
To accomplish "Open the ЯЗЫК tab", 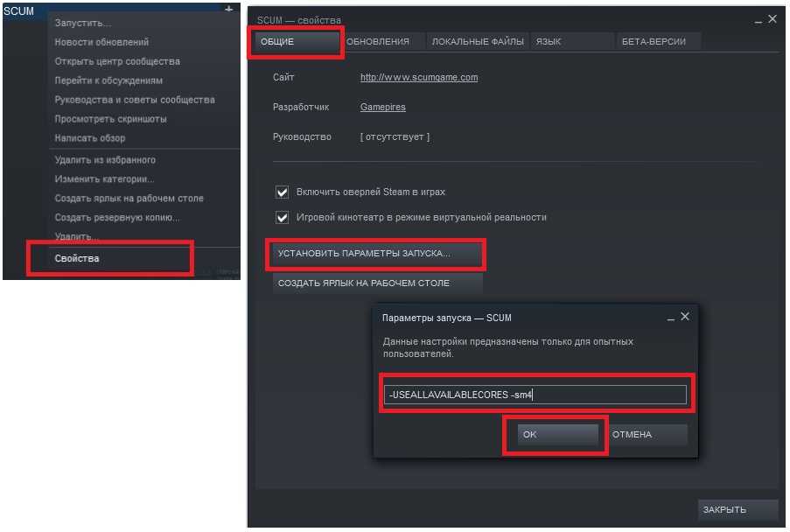I will pyautogui.click(x=571, y=42).
